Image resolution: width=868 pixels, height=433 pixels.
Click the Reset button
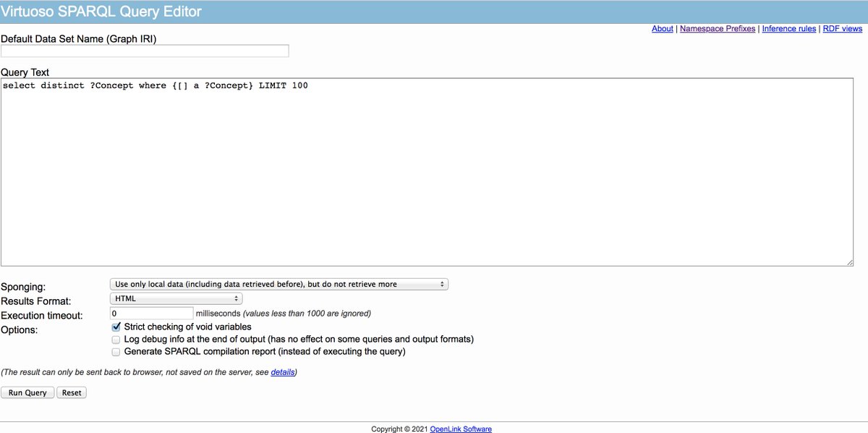pos(72,392)
